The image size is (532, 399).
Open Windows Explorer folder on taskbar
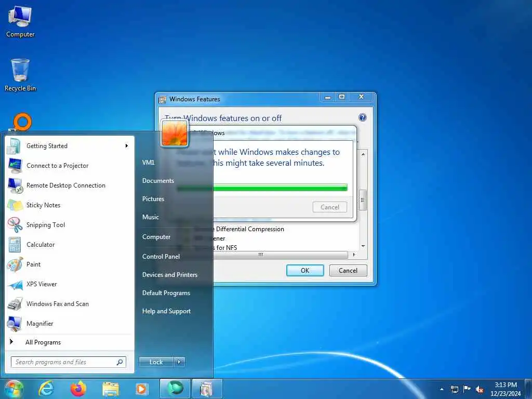coord(111,389)
